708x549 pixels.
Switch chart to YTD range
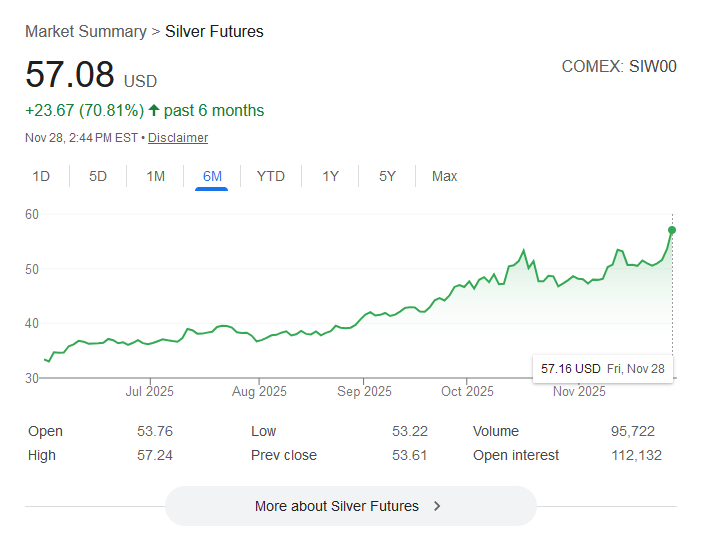pos(271,176)
